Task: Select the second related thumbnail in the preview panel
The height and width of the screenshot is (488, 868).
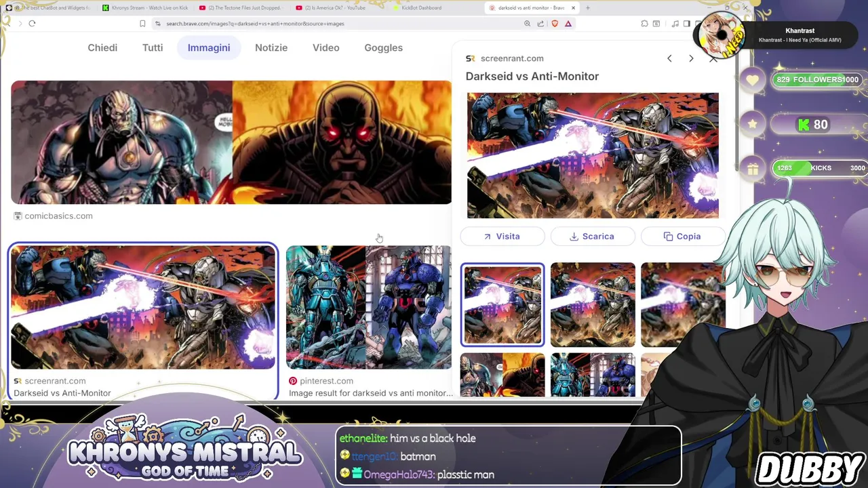Action: (593, 305)
